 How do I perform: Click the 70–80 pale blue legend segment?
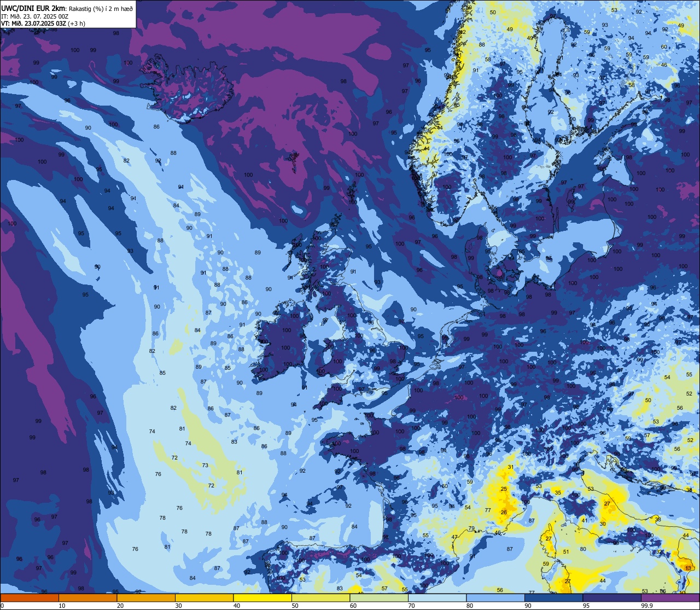click(x=437, y=597)
